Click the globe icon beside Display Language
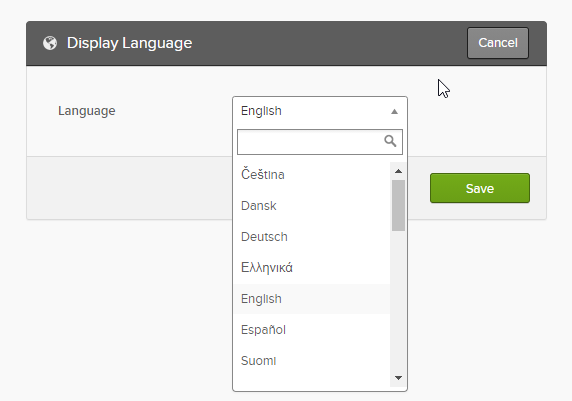This screenshot has height=401, width=572. pyautogui.click(x=50, y=43)
